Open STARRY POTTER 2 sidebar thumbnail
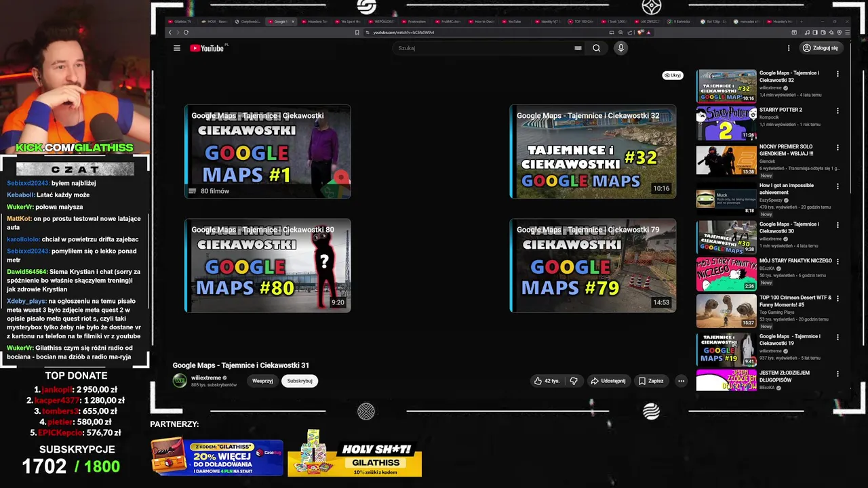Image resolution: width=868 pixels, height=488 pixels. point(726,123)
